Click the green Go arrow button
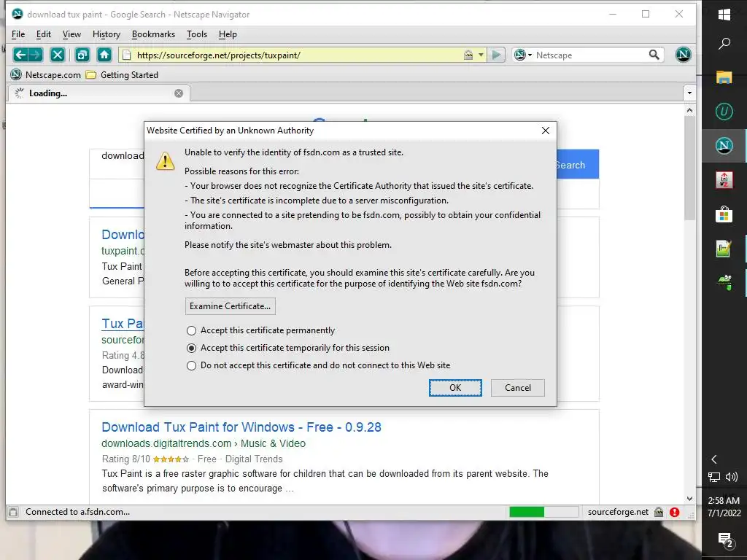Viewport: 747px width, 560px height. click(496, 55)
